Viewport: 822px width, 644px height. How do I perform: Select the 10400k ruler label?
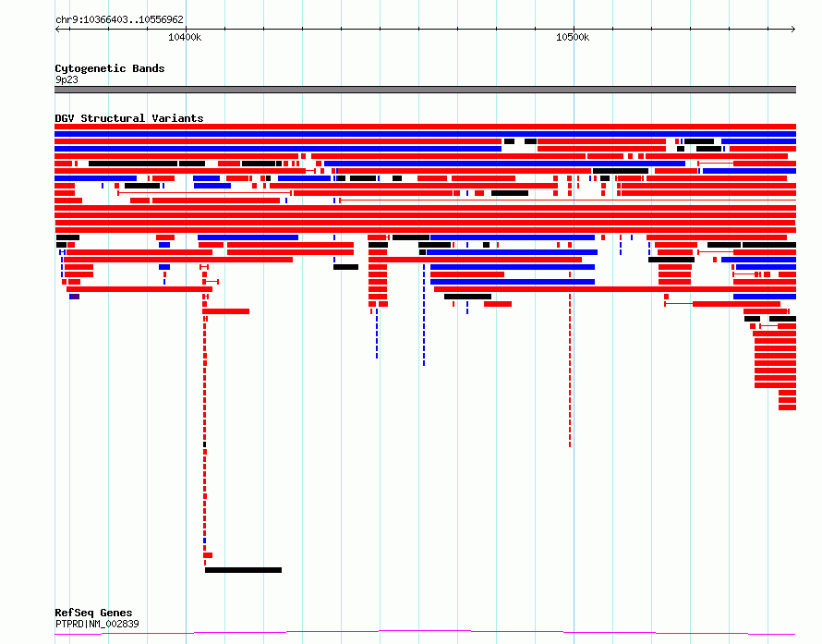[x=185, y=37]
